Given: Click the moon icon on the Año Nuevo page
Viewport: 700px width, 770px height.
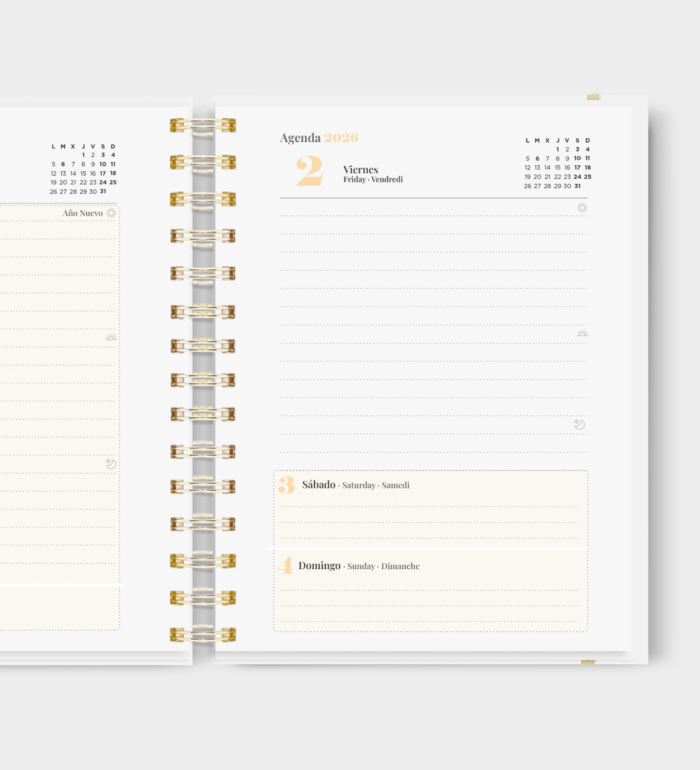Looking at the screenshot, I should [111, 463].
